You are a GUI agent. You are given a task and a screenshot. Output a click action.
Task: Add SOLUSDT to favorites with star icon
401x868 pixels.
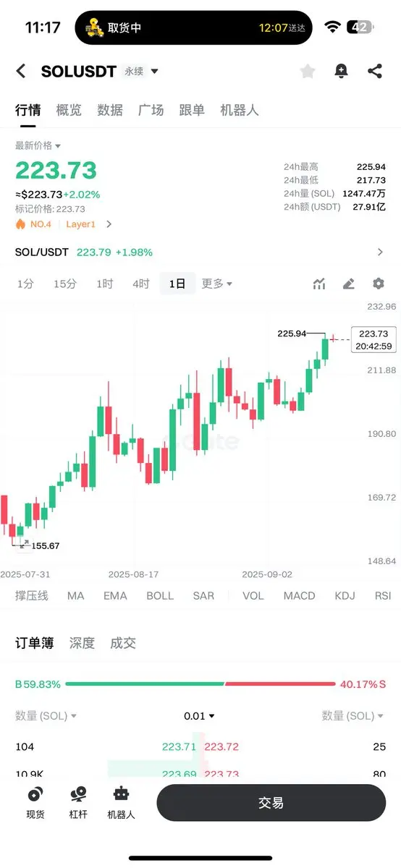pos(308,71)
